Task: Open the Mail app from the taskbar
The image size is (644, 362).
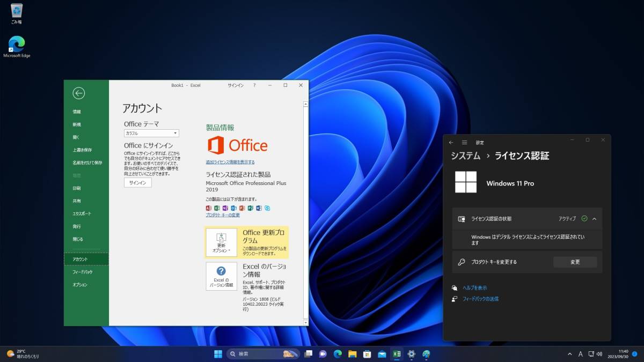Action: click(382, 354)
